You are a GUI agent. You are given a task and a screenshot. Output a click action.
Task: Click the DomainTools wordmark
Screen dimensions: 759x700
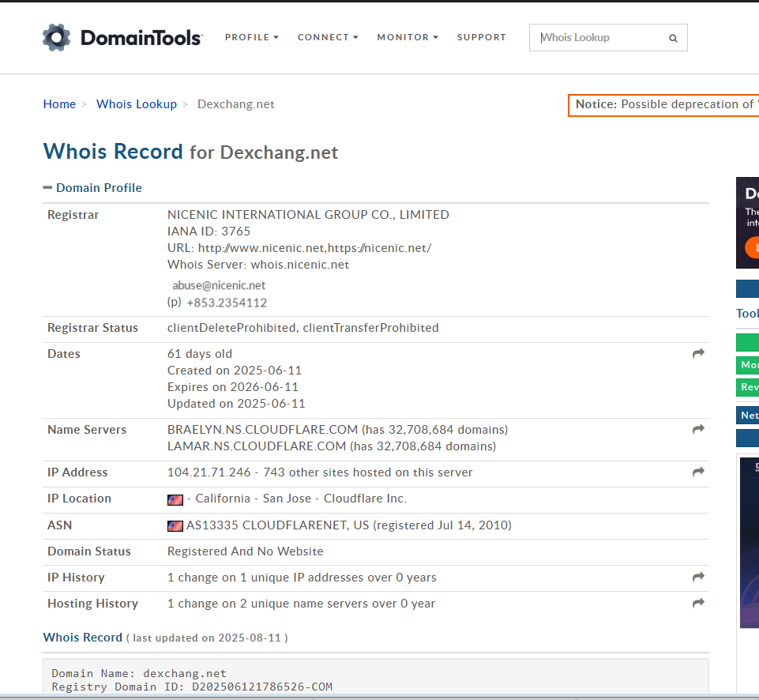point(141,38)
